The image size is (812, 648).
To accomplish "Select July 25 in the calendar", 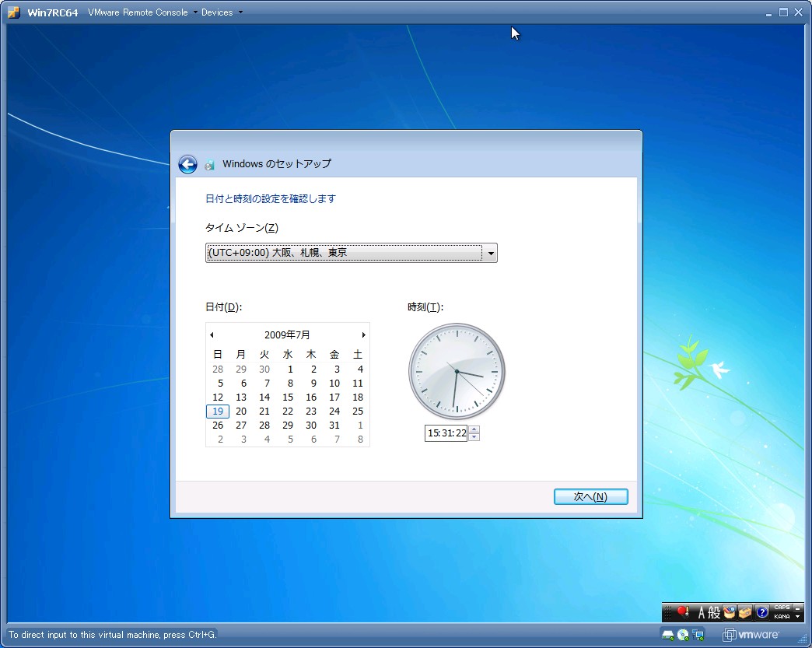I will tap(358, 412).
